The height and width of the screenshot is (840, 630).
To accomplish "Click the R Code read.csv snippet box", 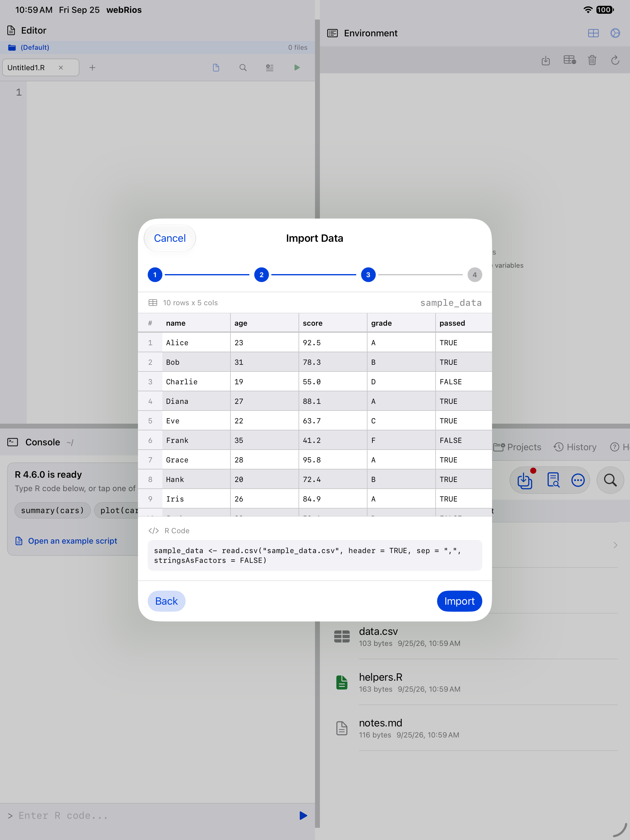I will click(315, 555).
